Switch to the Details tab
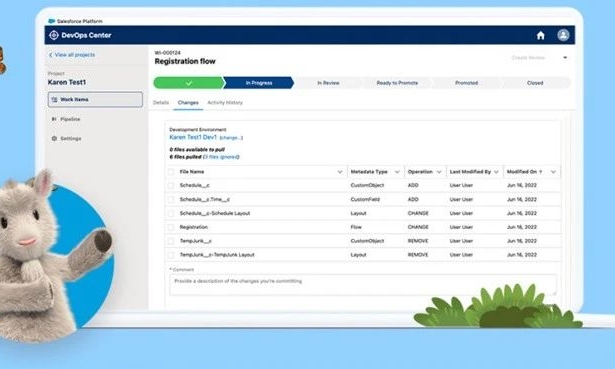The height and width of the screenshot is (369, 615). [161, 102]
